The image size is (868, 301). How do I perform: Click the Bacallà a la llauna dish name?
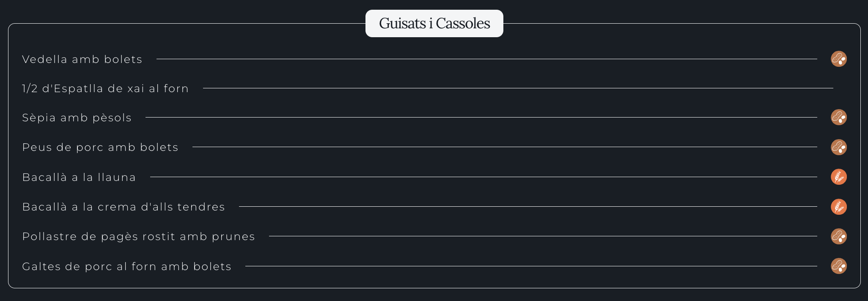point(79,178)
